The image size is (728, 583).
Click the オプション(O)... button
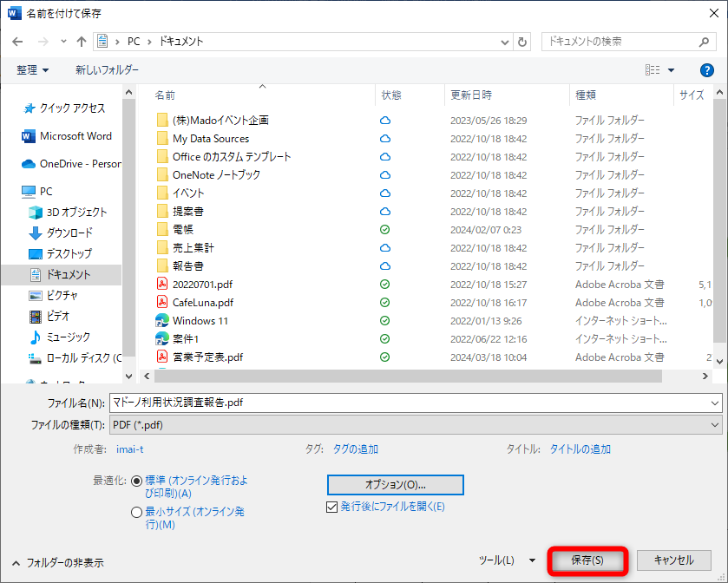coord(395,485)
